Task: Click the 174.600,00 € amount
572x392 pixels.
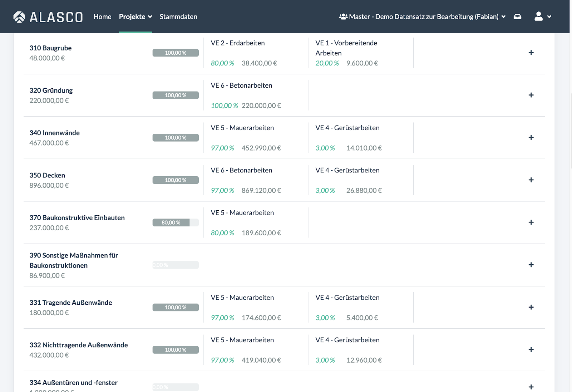Action: pyautogui.click(x=261, y=318)
